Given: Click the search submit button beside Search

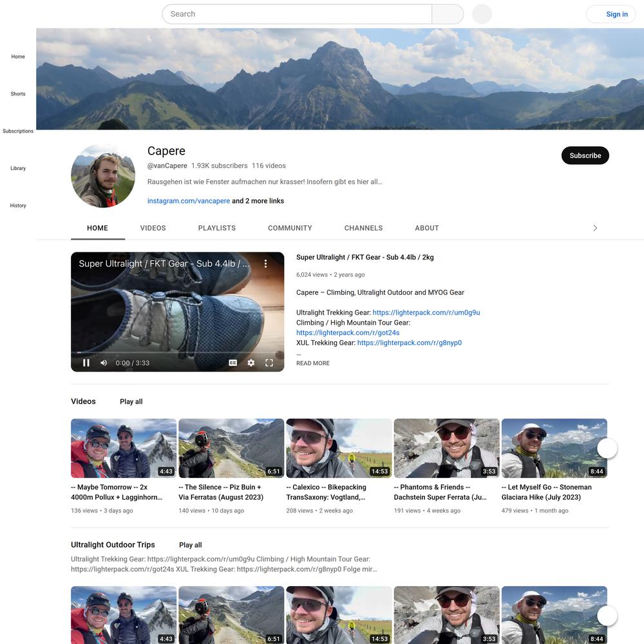Looking at the screenshot, I should pos(448,14).
